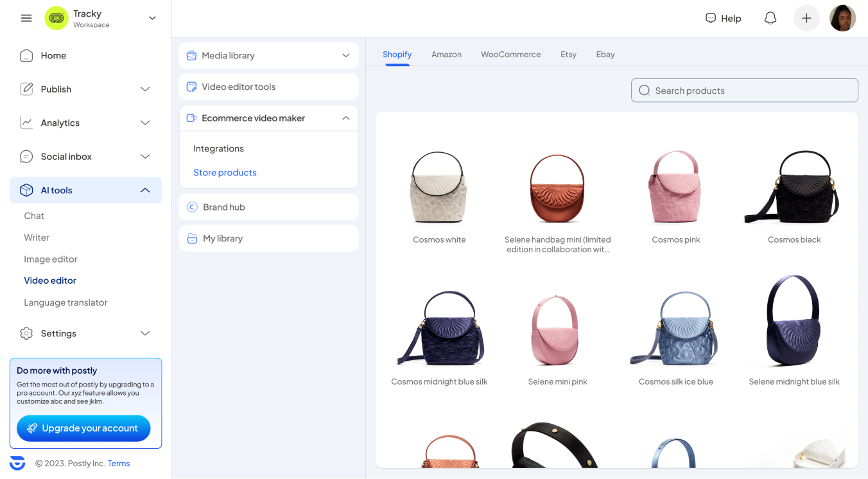Click the Analytics chart icon
Image resolution: width=868 pixels, height=479 pixels.
coord(26,123)
